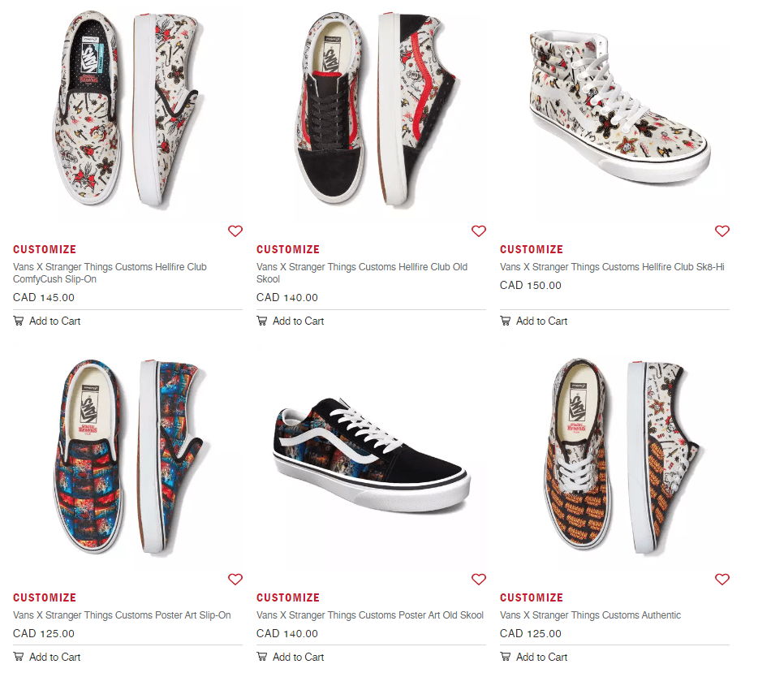Click heart icon on Poster Art Slip-On

(235, 580)
